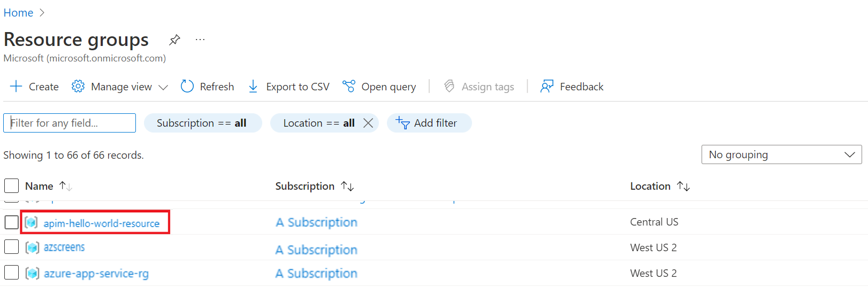
Task: Check the apim-hello-world-resource row checkbox
Action: (x=11, y=222)
